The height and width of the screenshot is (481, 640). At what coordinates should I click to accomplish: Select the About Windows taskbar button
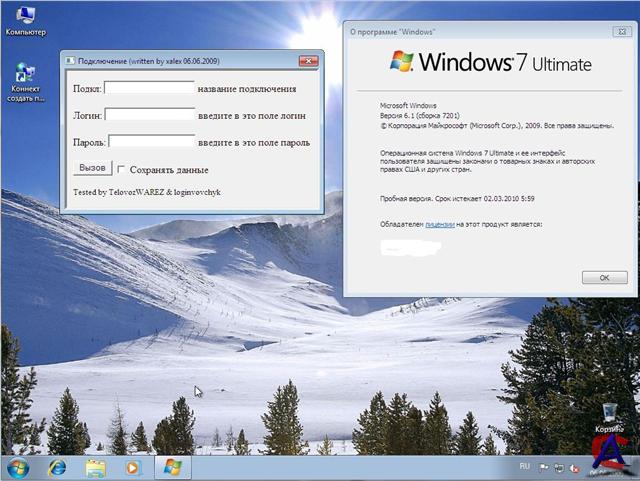tap(173, 467)
